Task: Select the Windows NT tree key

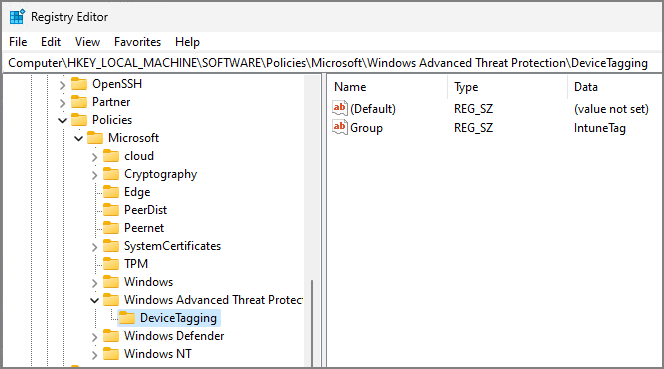Action: [158, 354]
